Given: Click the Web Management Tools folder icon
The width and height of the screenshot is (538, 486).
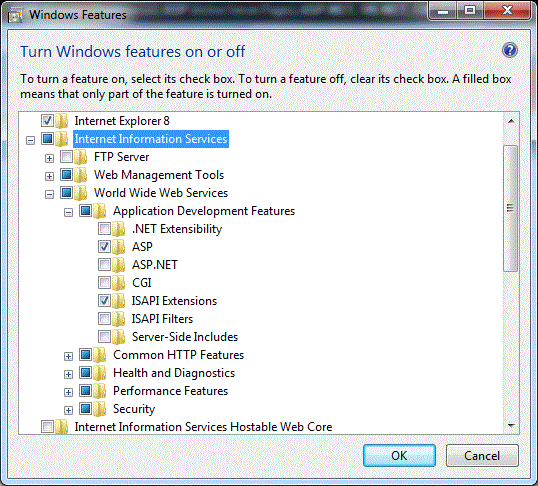Looking at the screenshot, I should tap(81, 175).
